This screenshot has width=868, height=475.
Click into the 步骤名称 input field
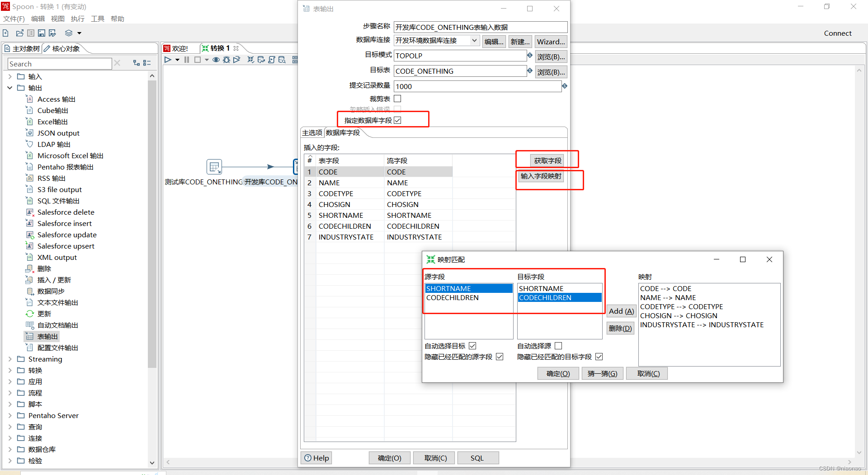481,27
